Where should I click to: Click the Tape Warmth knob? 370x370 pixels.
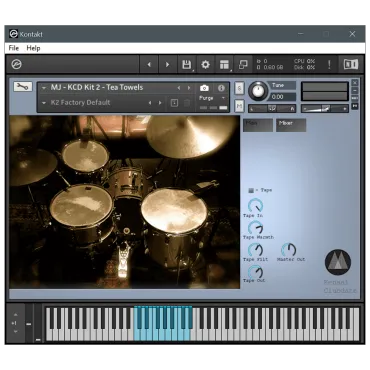[256, 228]
